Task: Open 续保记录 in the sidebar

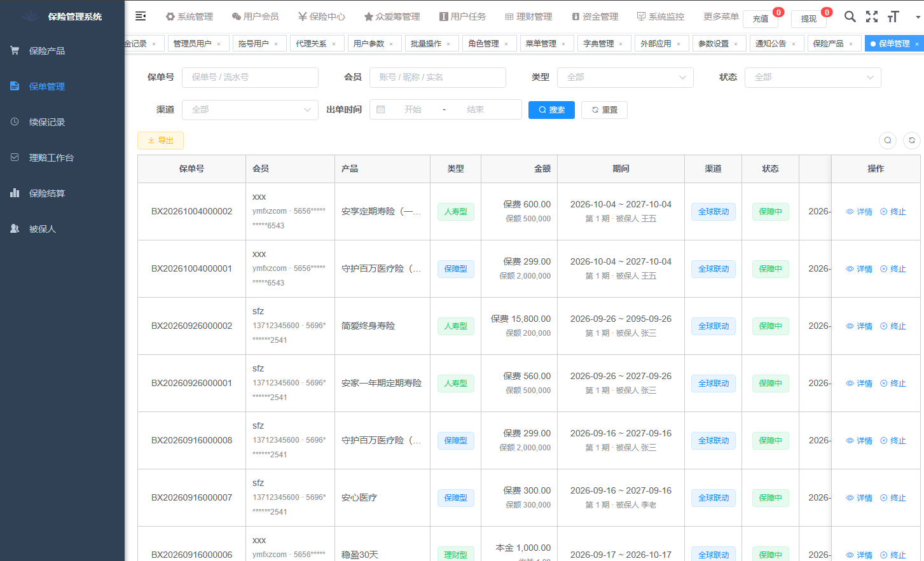Action: click(x=62, y=121)
